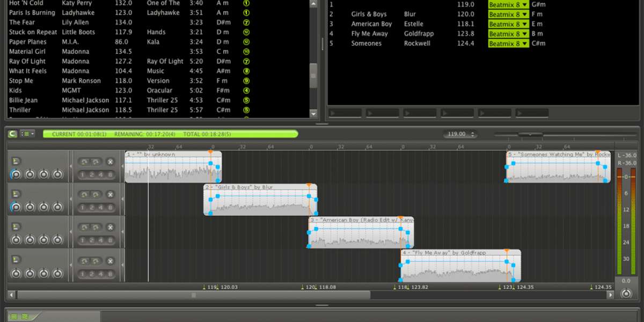Select the 'Someones Watching Me' clip on the timeline
This screenshot has width=644, height=322.
pyautogui.click(x=558, y=167)
